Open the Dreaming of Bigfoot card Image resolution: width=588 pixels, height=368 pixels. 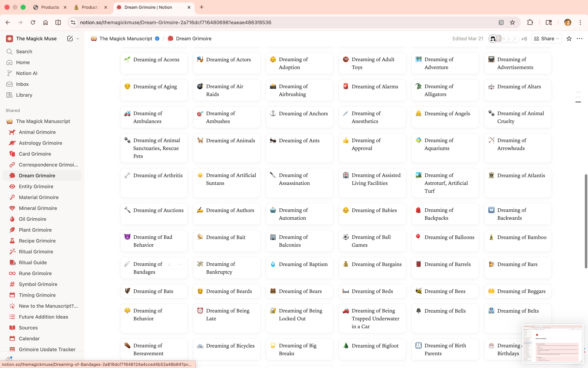tap(372, 349)
